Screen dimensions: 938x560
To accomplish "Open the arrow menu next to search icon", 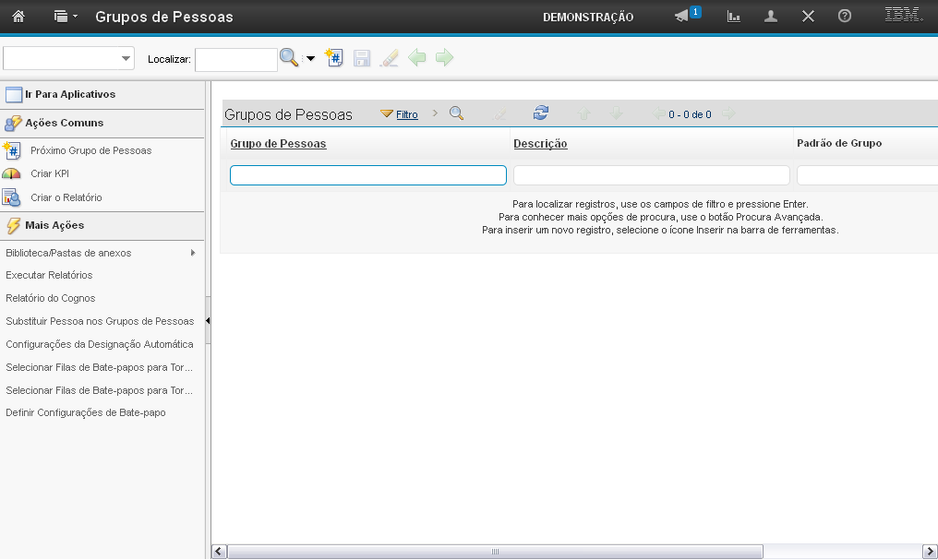I will pyautogui.click(x=310, y=59).
